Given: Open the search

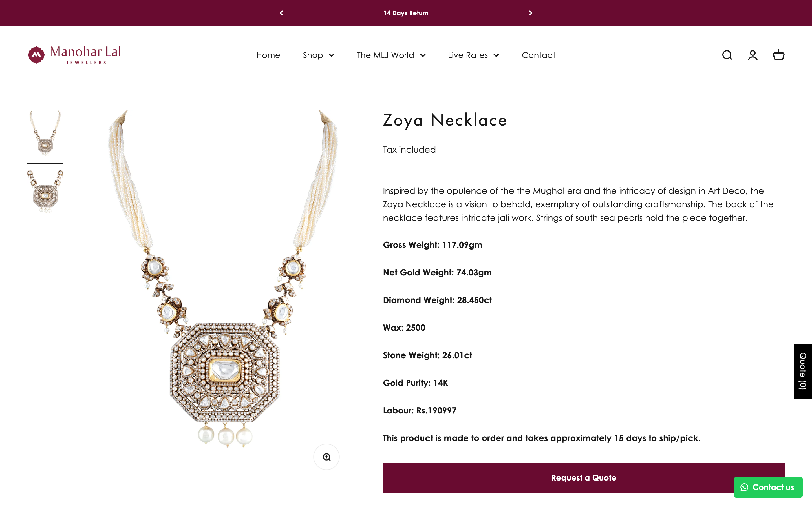Looking at the screenshot, I should pyautogui.click(x=727, y=55).
